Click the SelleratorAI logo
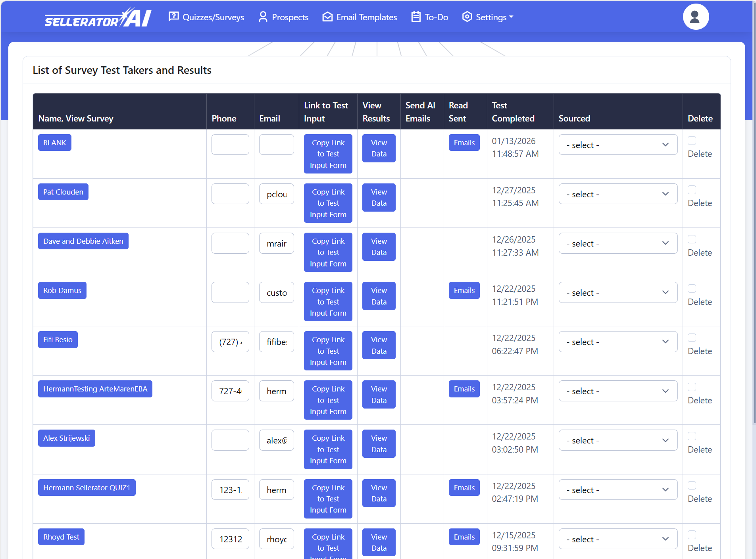756x559 pixels. tap(98, 17)
